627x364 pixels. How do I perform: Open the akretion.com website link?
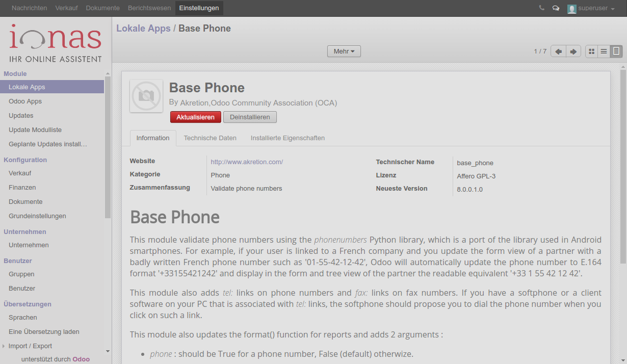point(247,162)
